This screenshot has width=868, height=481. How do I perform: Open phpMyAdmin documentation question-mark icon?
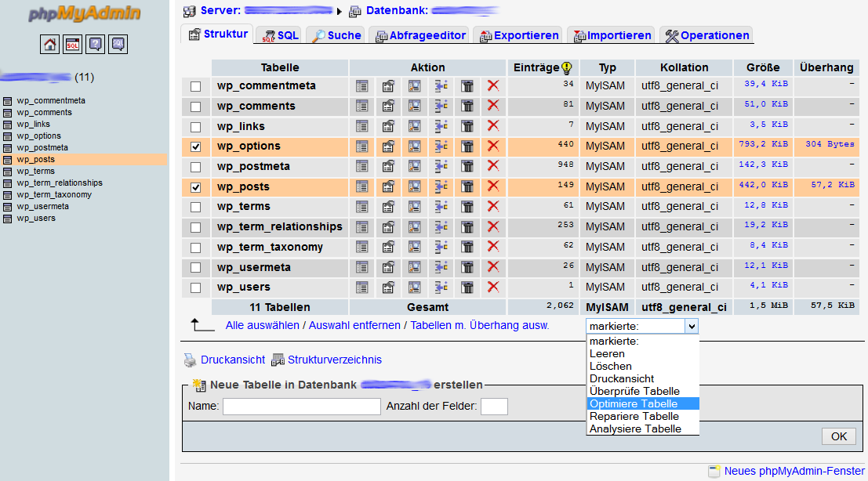95,44
